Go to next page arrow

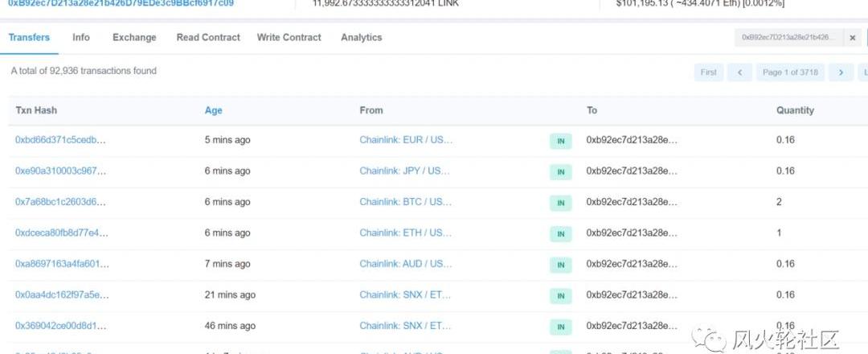pyautogui.click(x=841, y=72)
